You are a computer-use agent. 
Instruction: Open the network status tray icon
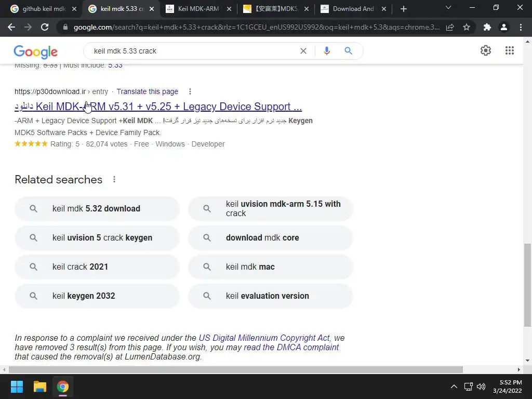click(468, 387)
